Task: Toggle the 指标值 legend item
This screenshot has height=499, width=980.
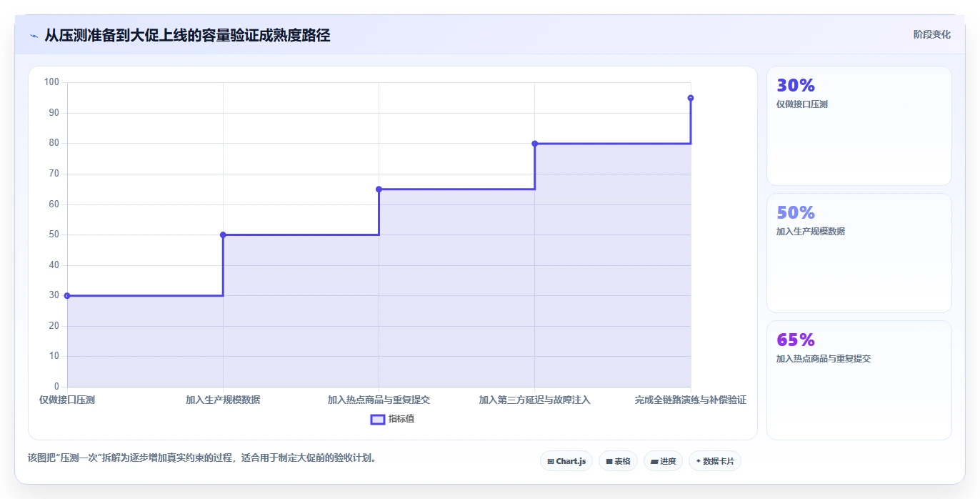Action: pyautogui.click(x=392, y=419)
